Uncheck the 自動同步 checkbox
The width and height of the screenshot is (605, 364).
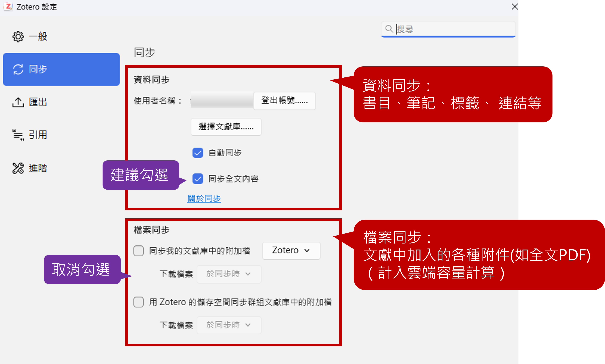197,153
